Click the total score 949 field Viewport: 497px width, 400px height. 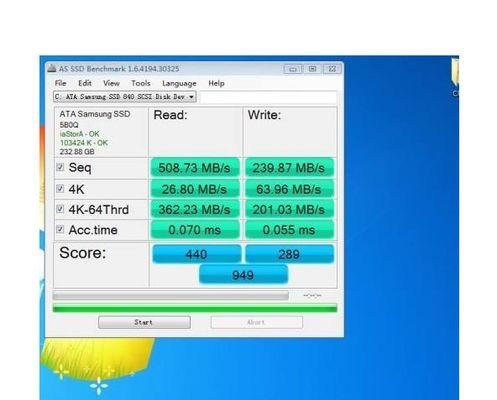(x=243, y=275)
